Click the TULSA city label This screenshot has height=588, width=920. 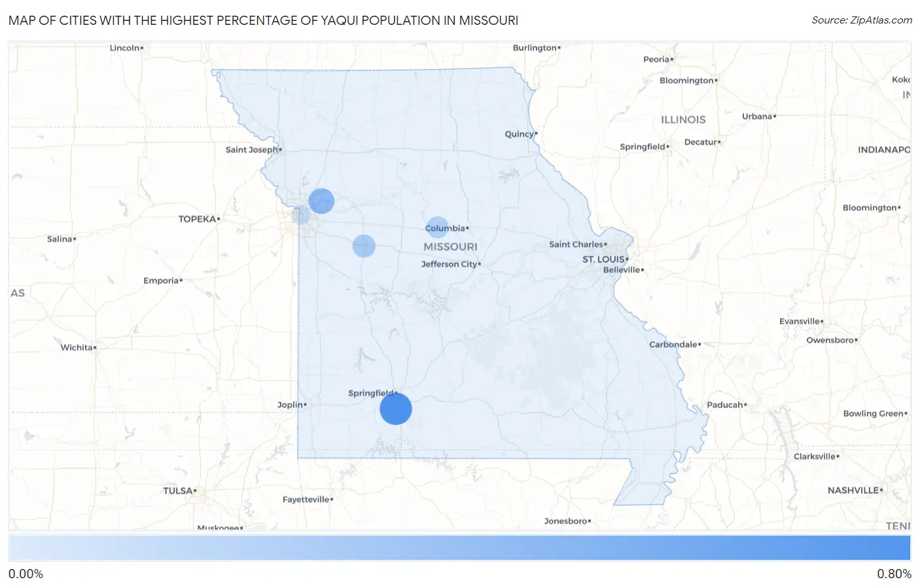[x=178, y=491]
